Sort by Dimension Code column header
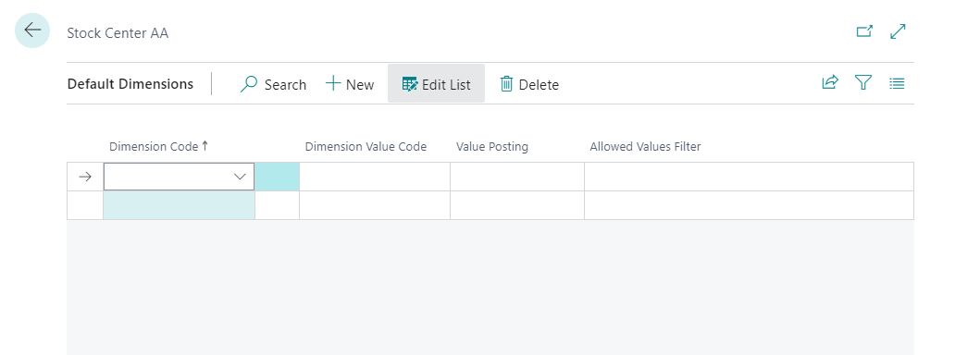This screenshot has width=980, height=355. (x=159, y=147)
